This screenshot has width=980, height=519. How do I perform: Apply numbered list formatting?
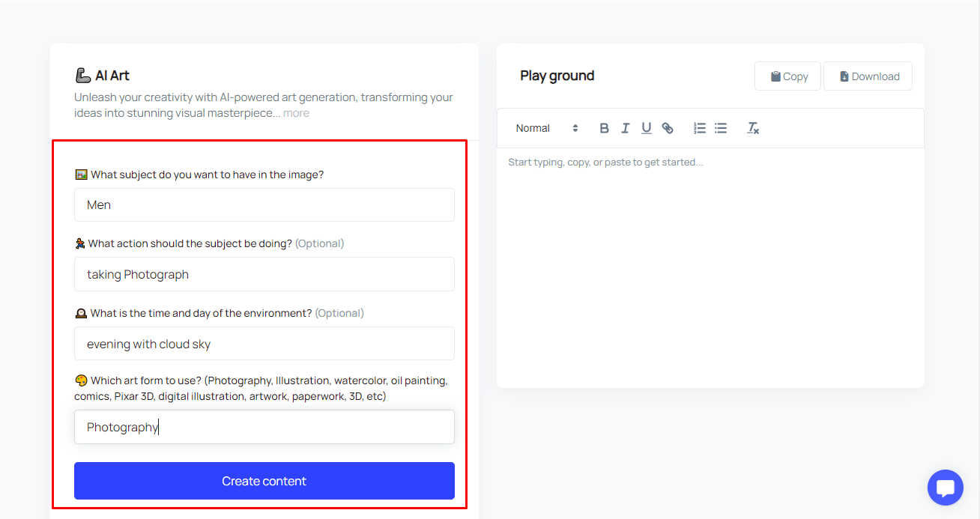click(700, 128)
